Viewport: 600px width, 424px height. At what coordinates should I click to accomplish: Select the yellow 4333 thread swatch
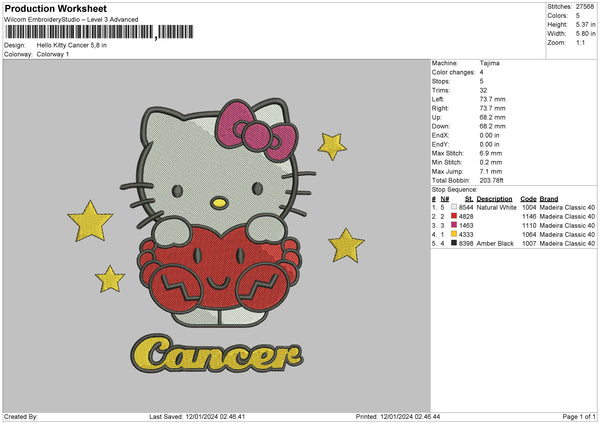pyautogui.click(x=454, y=234)
